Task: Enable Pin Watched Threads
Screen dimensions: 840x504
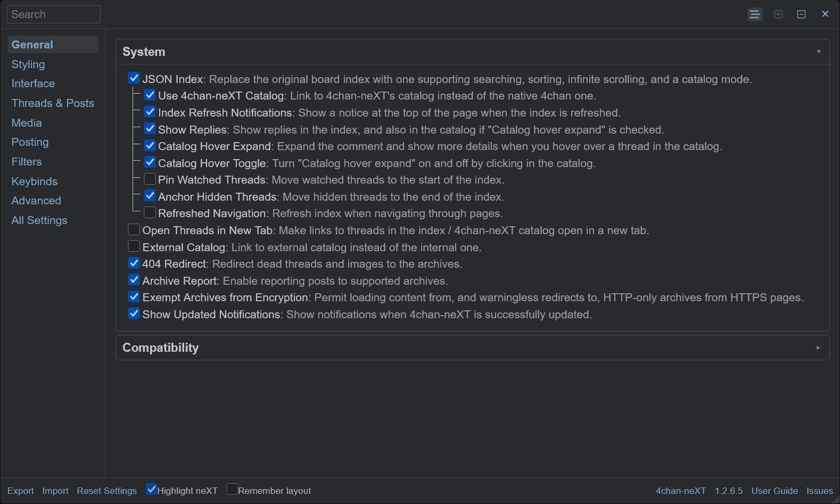Action: [150, 179]
